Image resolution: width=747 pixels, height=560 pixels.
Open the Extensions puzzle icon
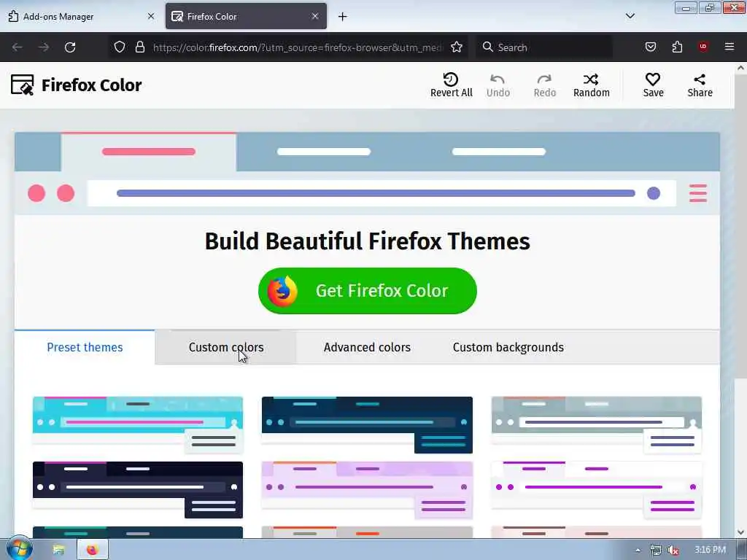click(677, 47)
